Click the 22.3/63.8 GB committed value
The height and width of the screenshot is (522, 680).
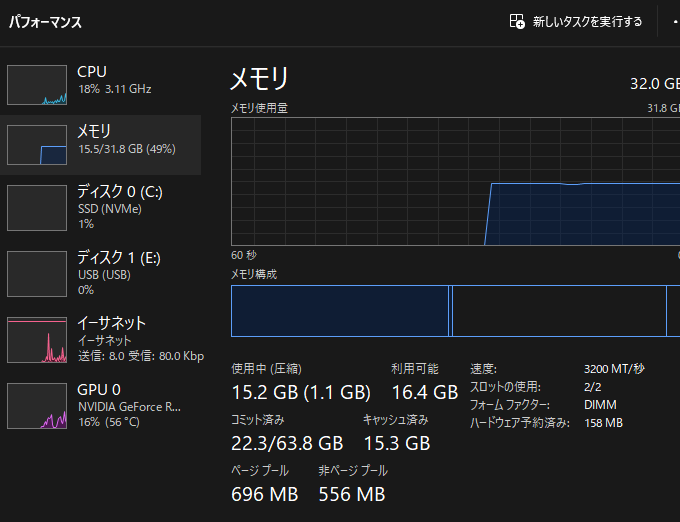[x=287, y=442]
